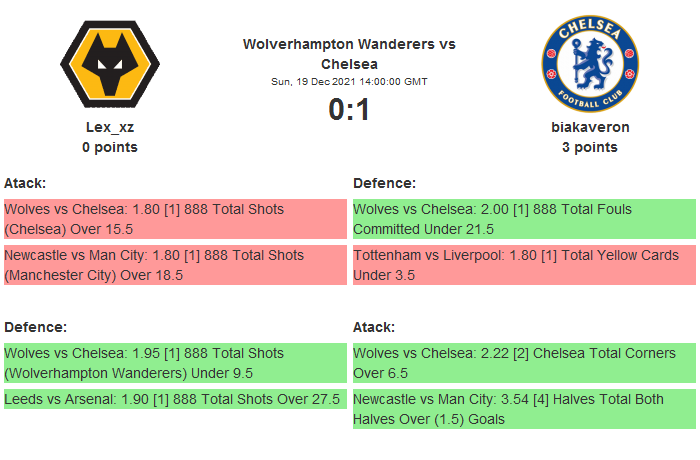The width and height of the screenshot is (700, 460).
Task: Click the Wolverhampton Wanderers wolf crest
Action: tap(110, 64)
